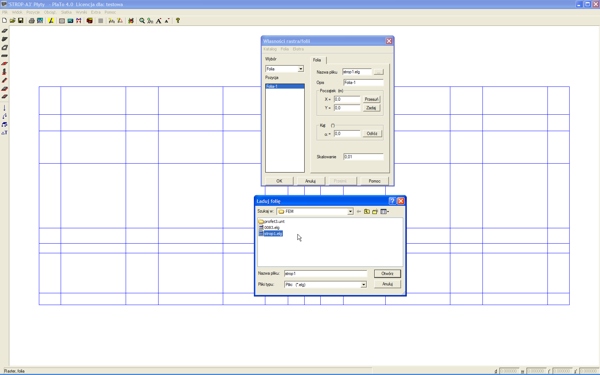Click the magnifier zoom icon
Screen dimensions: 600x375
pos(142,21)
